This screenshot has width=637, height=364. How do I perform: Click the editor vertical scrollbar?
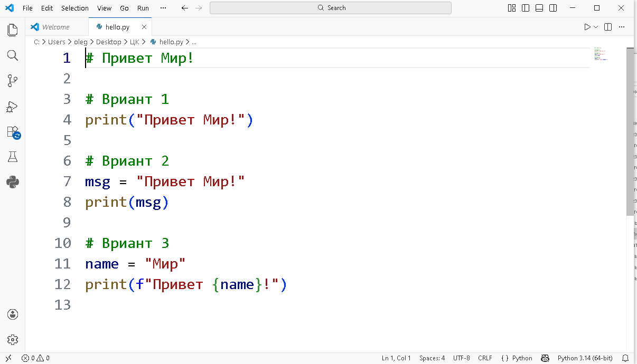coord(630,132)
